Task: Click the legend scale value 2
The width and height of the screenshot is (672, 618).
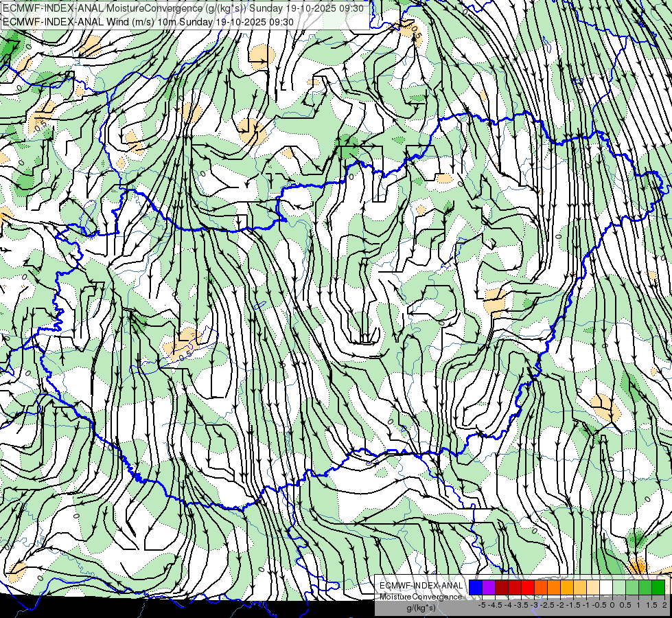Action: 664,605
